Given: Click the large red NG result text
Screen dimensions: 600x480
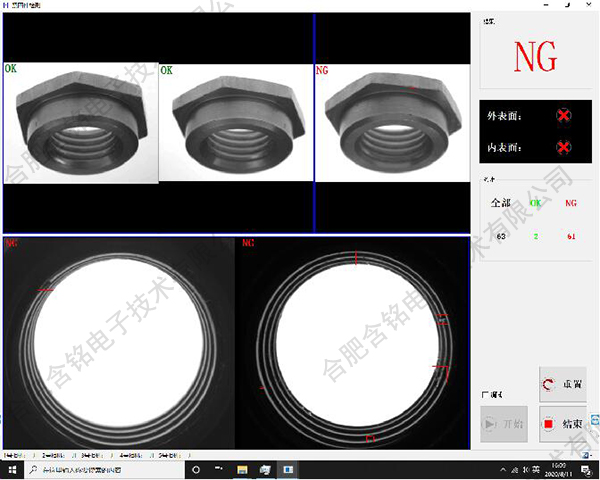Looking at the screenshot, I should (535, 58).
